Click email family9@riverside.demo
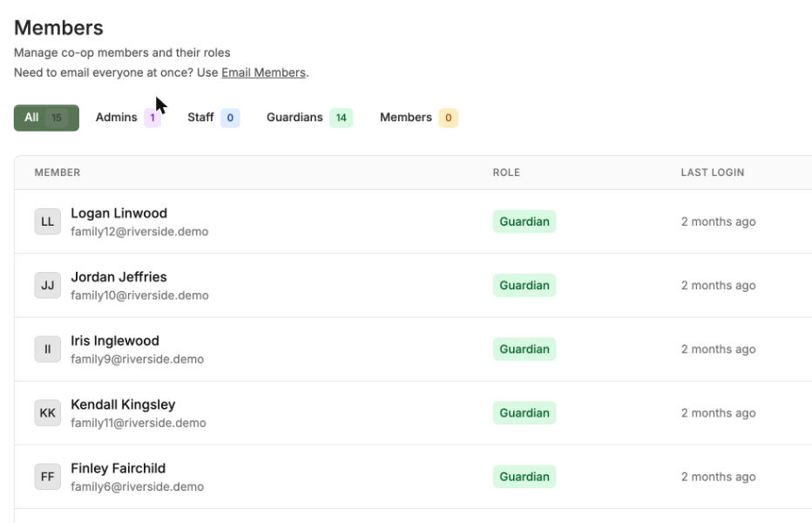Viewport: 812px width, 523px height. 138,359
